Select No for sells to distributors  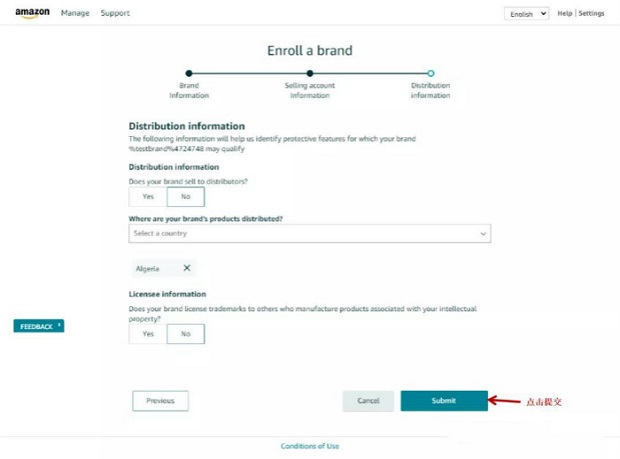click(x=185, y=197)
